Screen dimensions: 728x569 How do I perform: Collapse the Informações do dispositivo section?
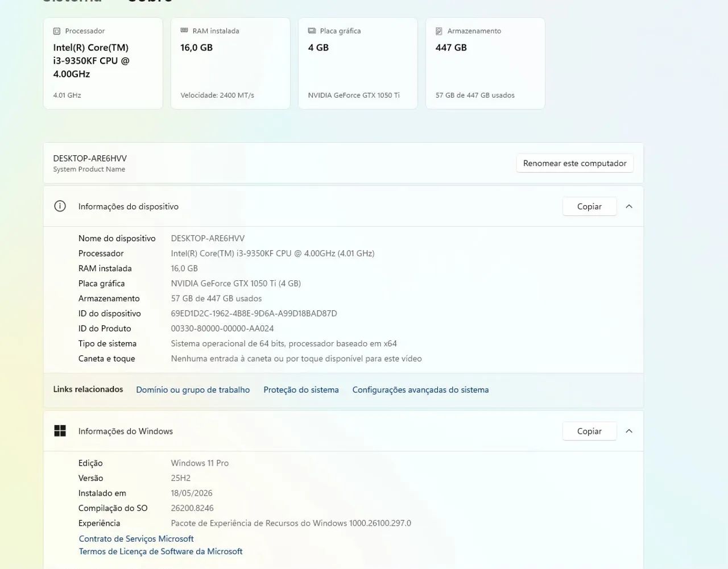629,206
